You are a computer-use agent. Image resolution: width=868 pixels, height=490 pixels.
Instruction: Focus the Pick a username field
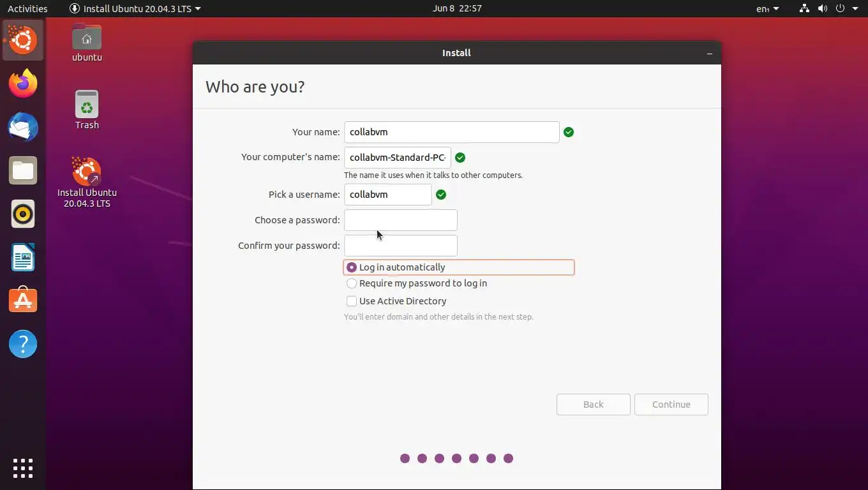(388, 195)
